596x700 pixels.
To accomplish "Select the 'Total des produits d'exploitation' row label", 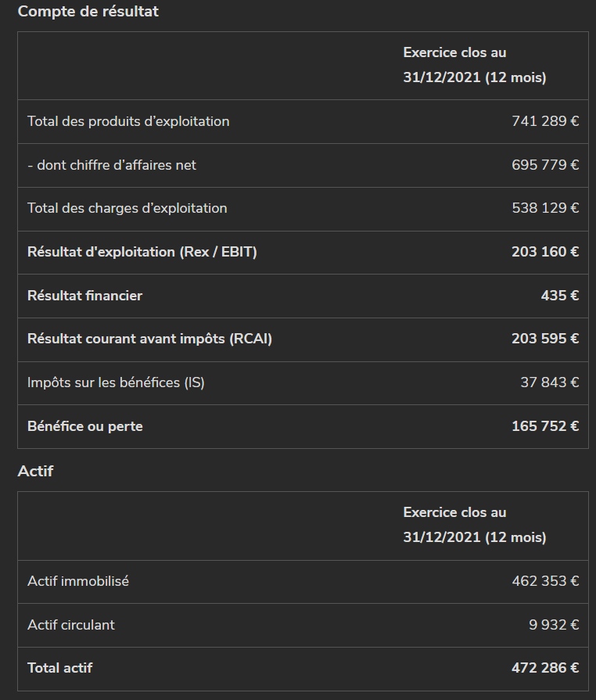I will coord(128,121).
